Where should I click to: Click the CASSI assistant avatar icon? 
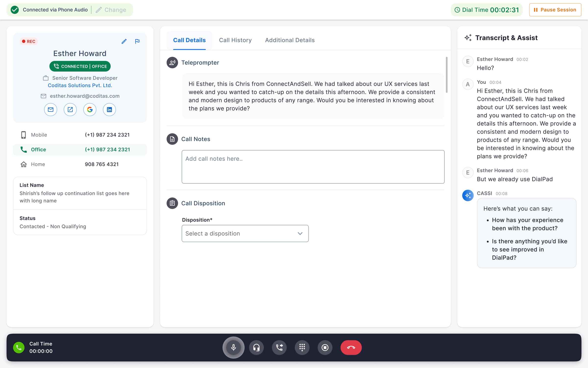point(468,196)
